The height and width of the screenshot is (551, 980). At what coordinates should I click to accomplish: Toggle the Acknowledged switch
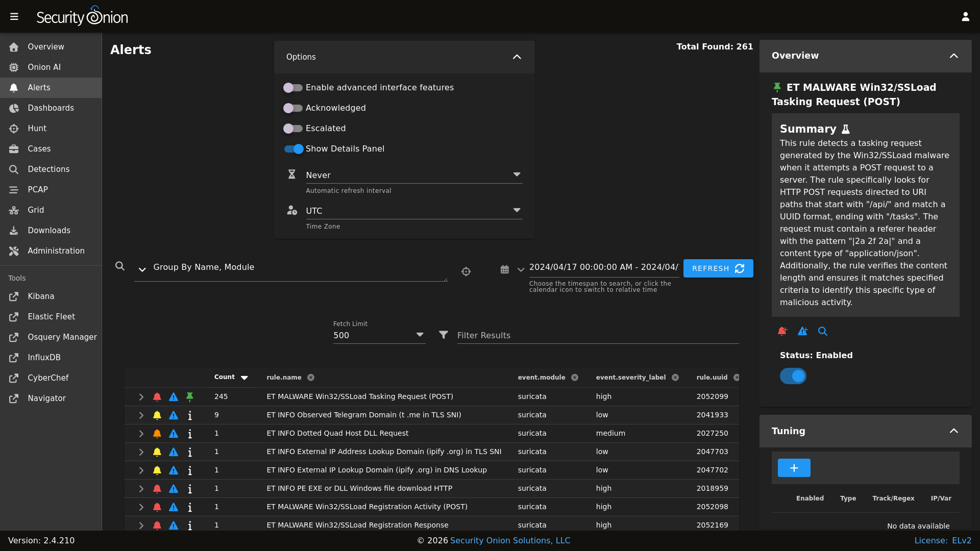pyautogui.click(x=293, y=108)
